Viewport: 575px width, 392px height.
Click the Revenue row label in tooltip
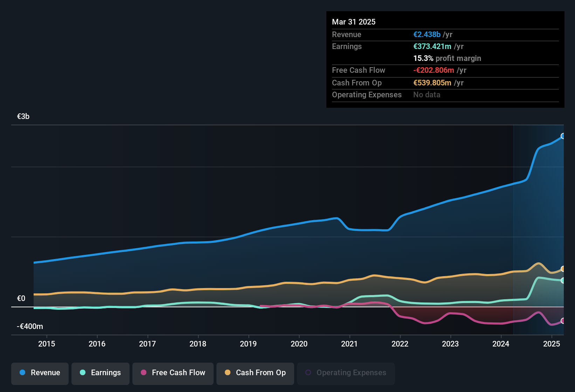pos(346,34)
